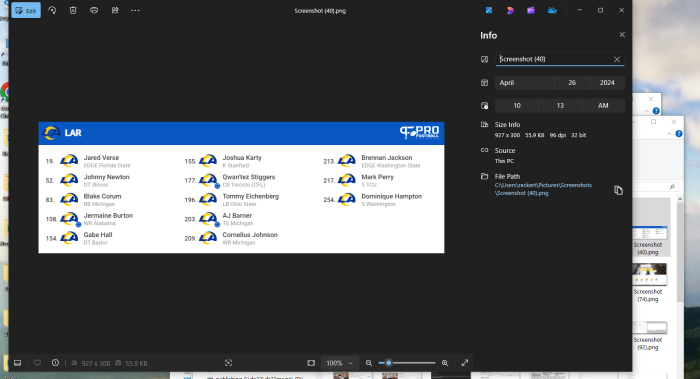The image size is (700, 379).
Task: Change the hour field showing 10
Action: click(517, 105)
